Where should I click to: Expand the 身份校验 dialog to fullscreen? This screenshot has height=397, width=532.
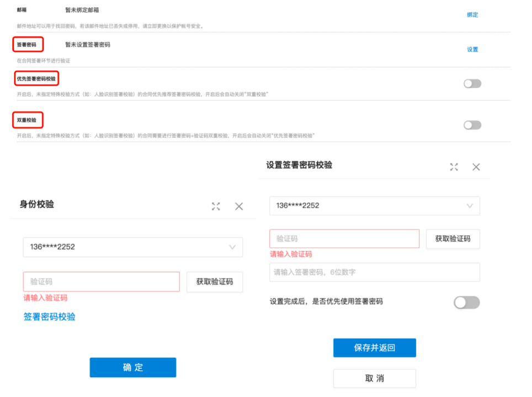pyautogui.click(x=216, y=207)
